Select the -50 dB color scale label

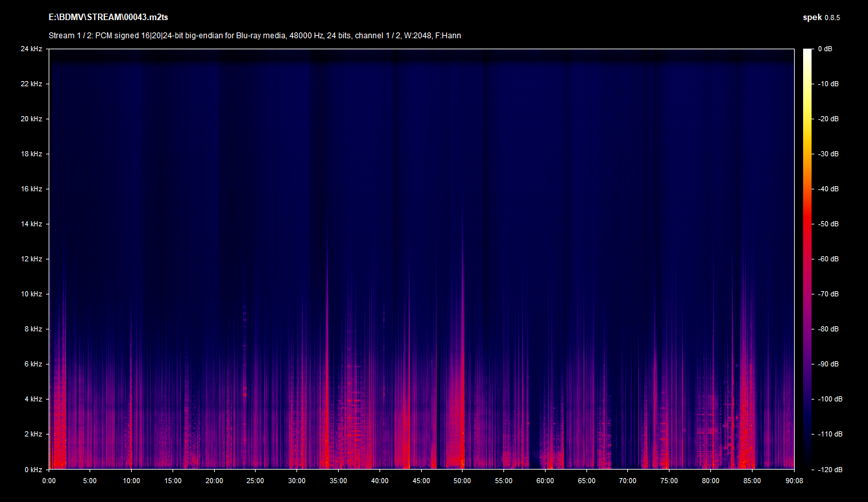point(826,224)
